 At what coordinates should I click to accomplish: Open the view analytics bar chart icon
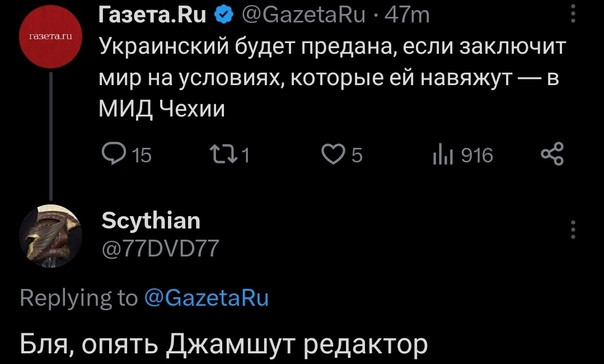click(x=443, y=154)
